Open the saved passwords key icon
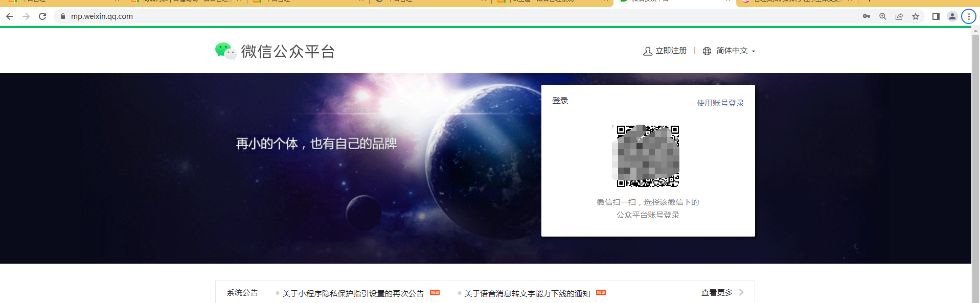980x303 pixels. tap(867, 16)
